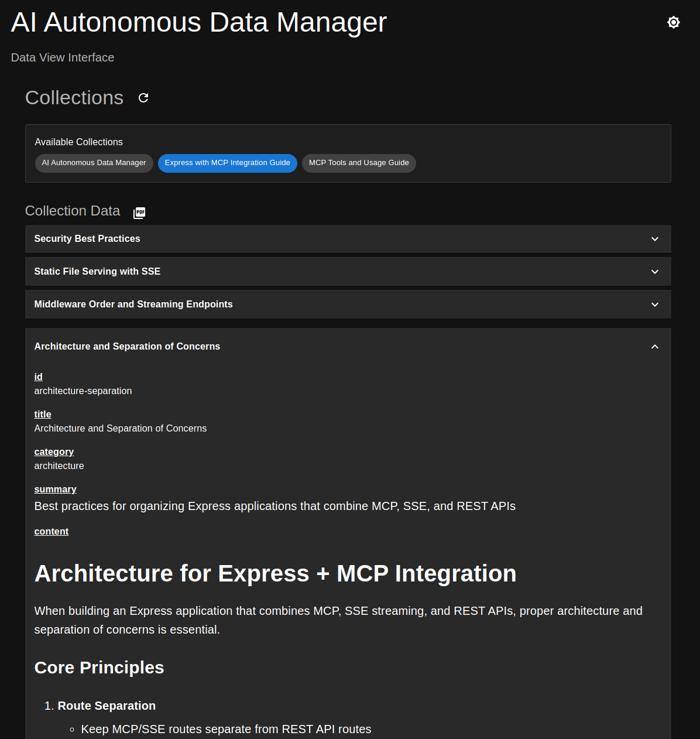Click chevron beside Middleware Order row
Screen dimensions: 700x739
[655, 305]
